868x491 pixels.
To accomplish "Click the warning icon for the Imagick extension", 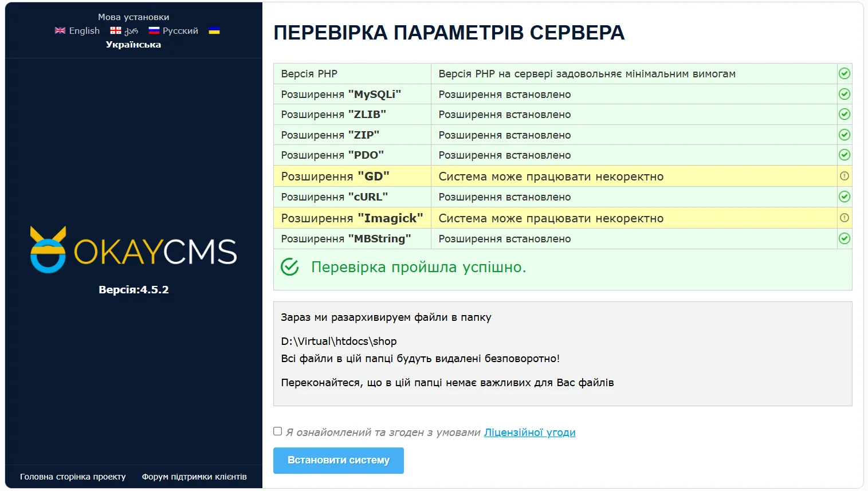I will 843,217.
